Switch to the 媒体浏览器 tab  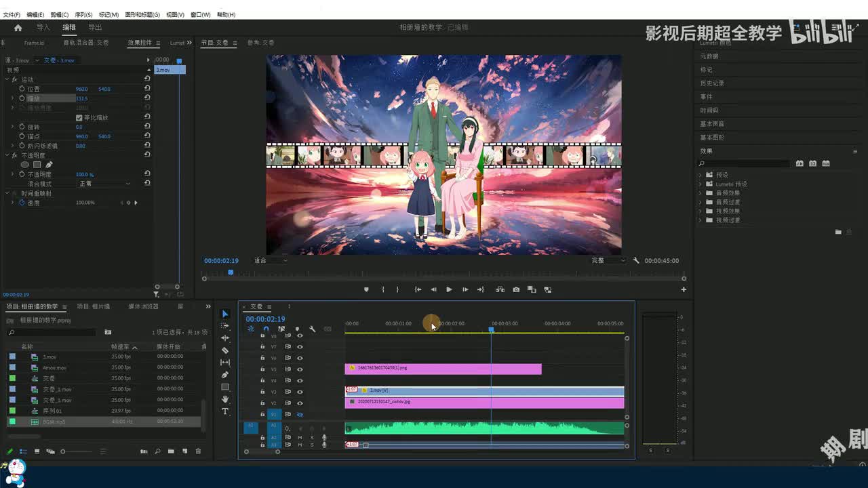tap(143, 306)
